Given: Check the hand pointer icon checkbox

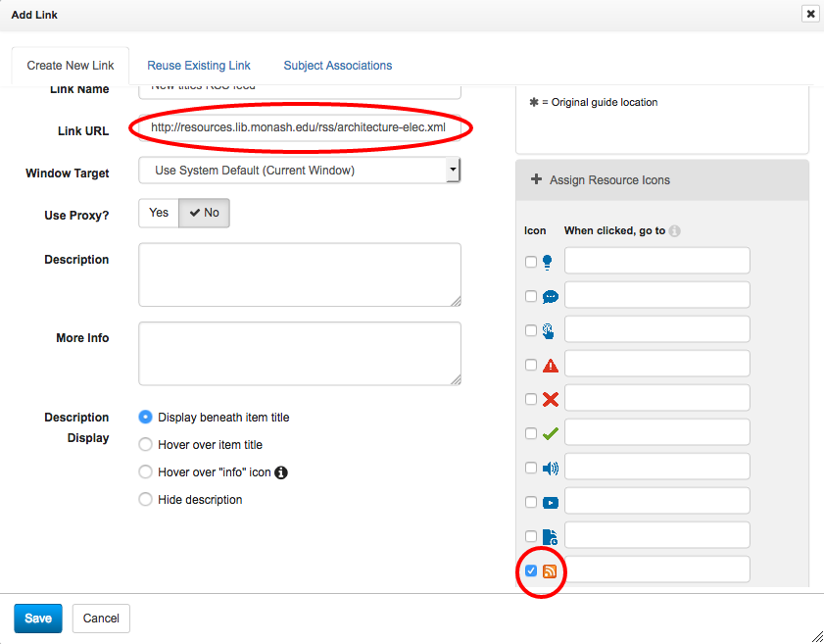Looking at the screenshot, I should (x=531, y=330).
